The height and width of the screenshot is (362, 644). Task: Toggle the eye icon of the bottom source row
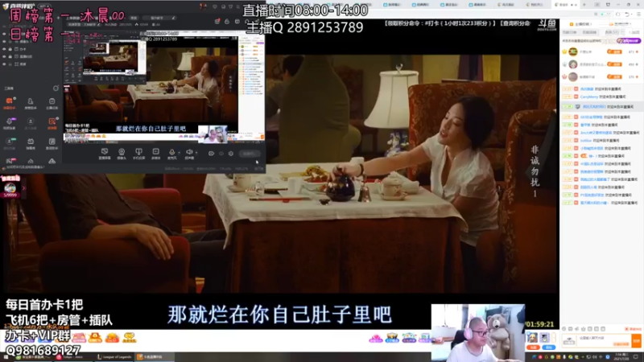coord(5,64)
